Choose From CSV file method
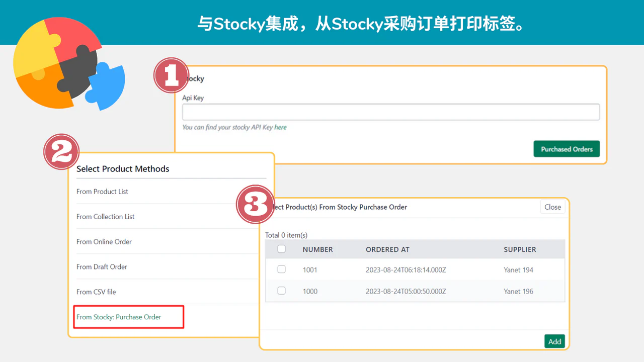Image resolution: width=644 pixels, height=362 pixels. pos(96,292)
